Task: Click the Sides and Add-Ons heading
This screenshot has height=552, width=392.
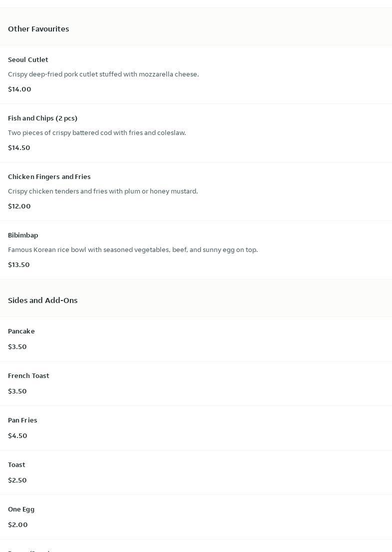Action: point(42,300)
